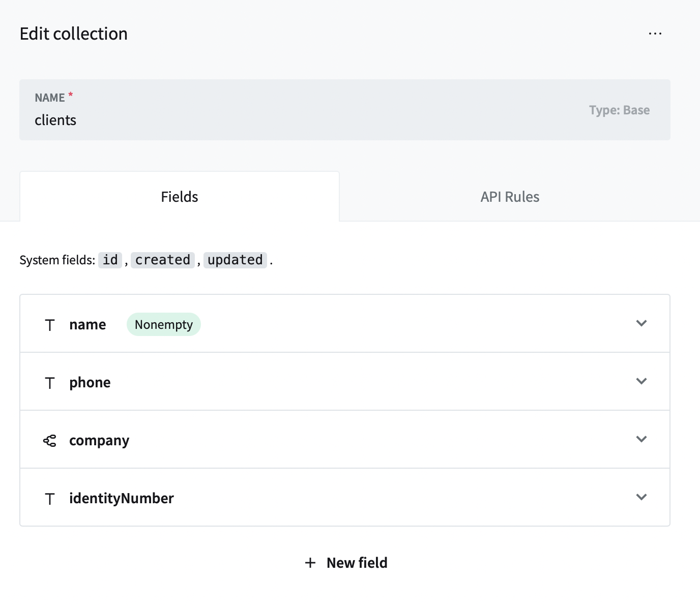Select the text icon beside identityNumber
Screen dimensions: 700x611
tap(50, 498)
